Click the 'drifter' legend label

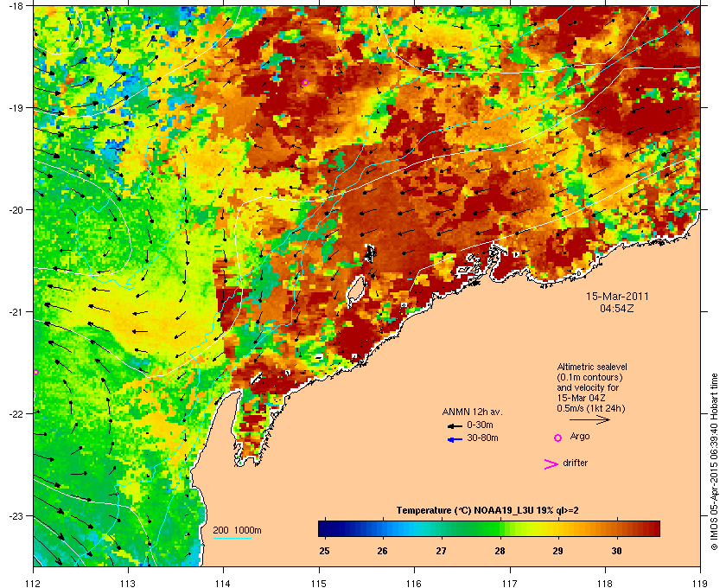click(x=576, y=463)
